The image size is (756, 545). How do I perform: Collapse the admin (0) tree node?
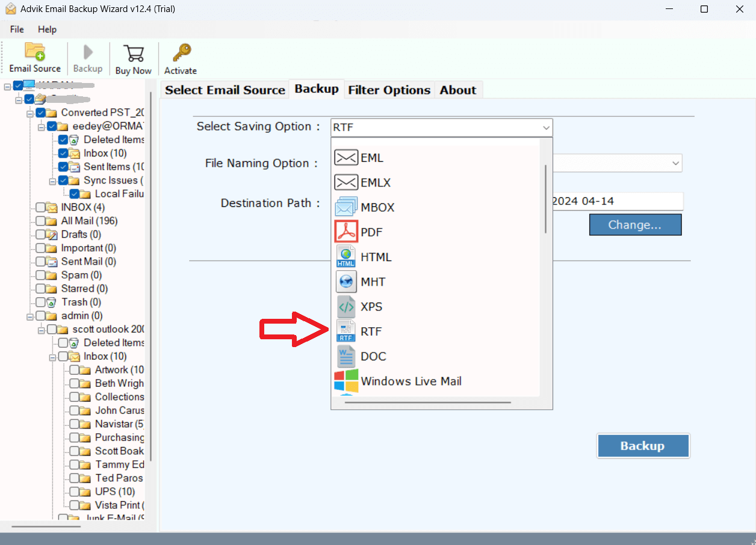[x=30, y=316]
